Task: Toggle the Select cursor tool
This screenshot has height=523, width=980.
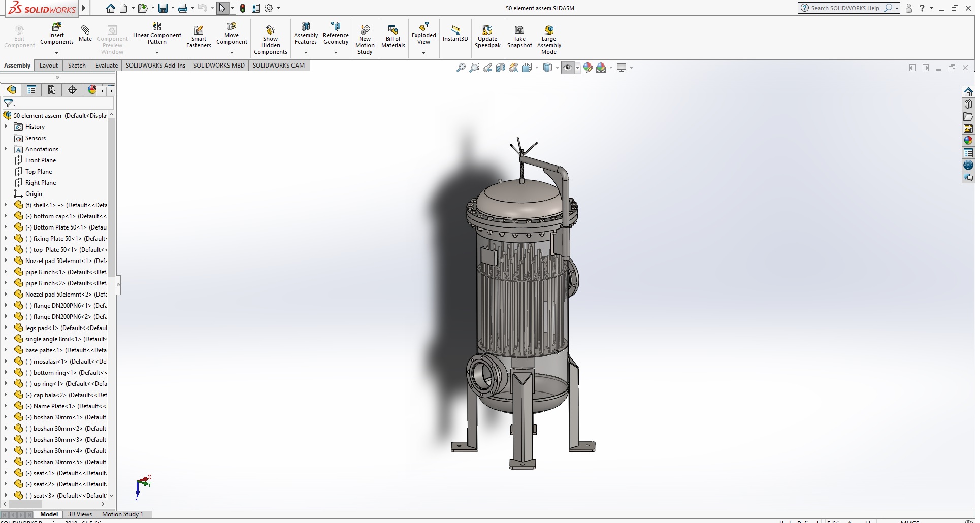Action: (x=222, y=8)
